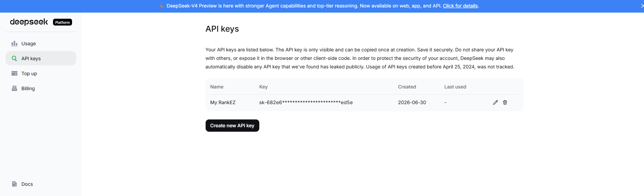Screen dimensions: 644x196
Task: Open the Usage page
Action: click(x=41, y=44)
